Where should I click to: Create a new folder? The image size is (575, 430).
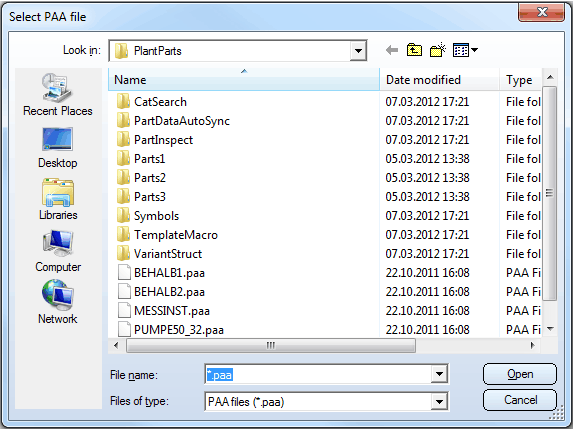coord(437,50)
